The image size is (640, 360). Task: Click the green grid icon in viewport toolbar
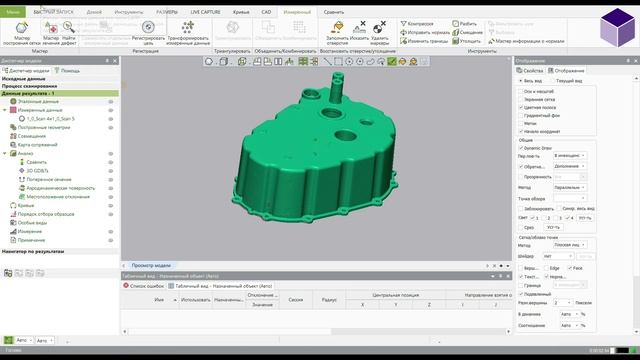click(303, 62)
